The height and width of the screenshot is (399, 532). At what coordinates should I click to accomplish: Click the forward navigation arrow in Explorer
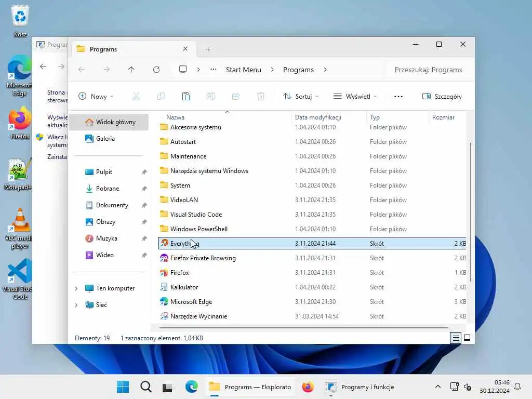click(x=107, y=70)
